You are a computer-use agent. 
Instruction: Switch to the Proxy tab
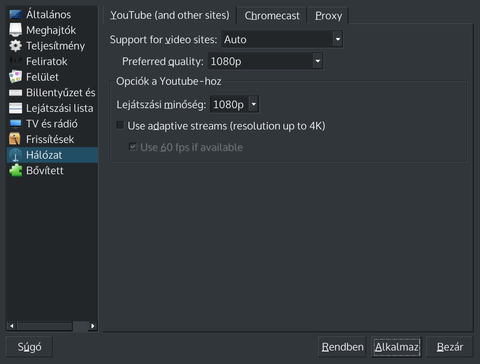[328, 16]
